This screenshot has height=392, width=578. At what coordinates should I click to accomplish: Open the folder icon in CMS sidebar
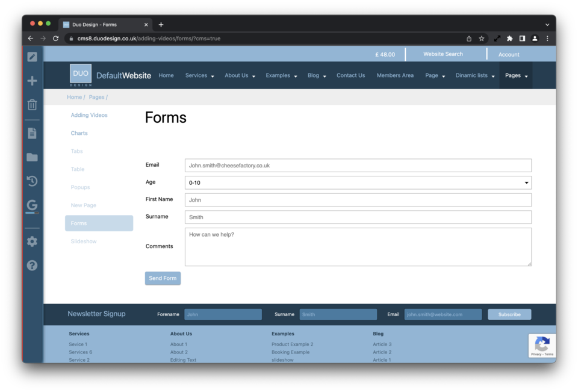pos(32,158)
